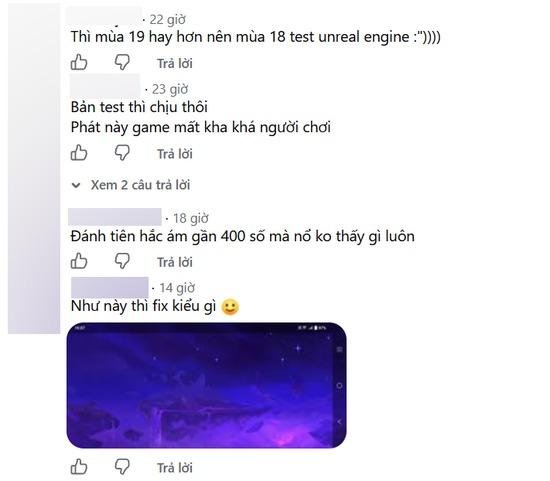The image size is (550, 481).
Task: Open the blurred username posted 18 giờ ago
Action: click(x=115, y=217)
